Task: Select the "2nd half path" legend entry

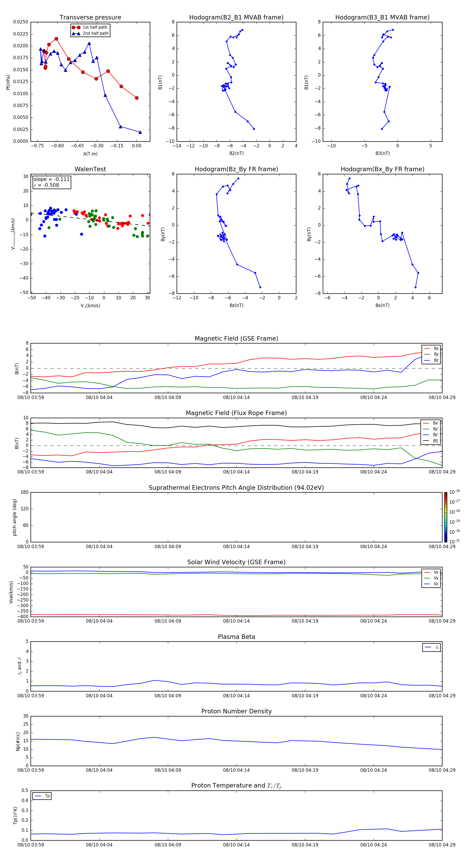Action: (90, 33)
